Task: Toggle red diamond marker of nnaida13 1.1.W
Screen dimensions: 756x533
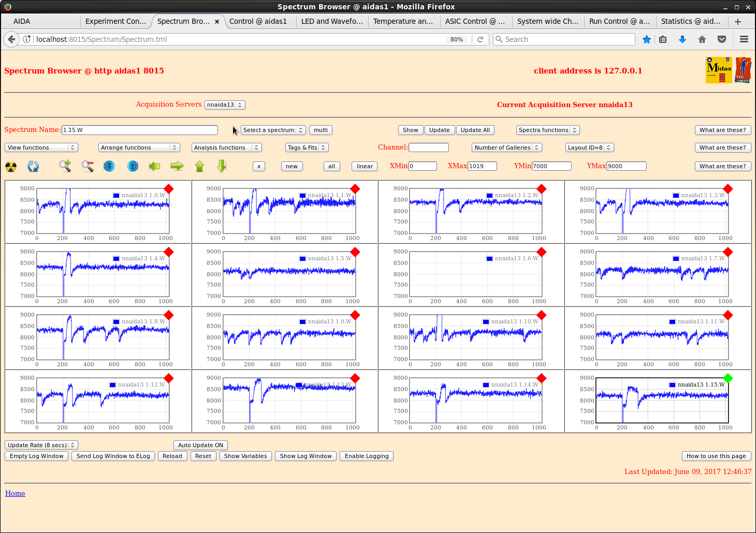Action: [355, 189]
